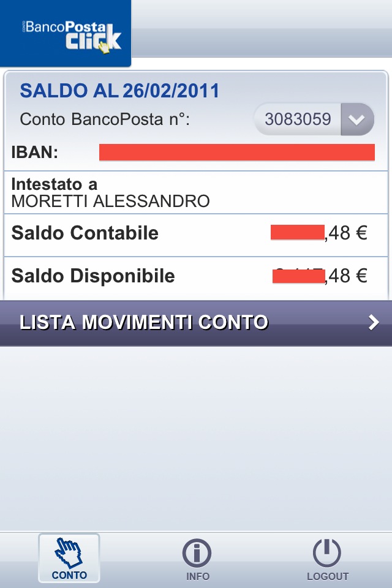Open Lista Movimenti Conto chevron arrow
The height and width of the screenshot is (588, 392).
click(374, 323)
